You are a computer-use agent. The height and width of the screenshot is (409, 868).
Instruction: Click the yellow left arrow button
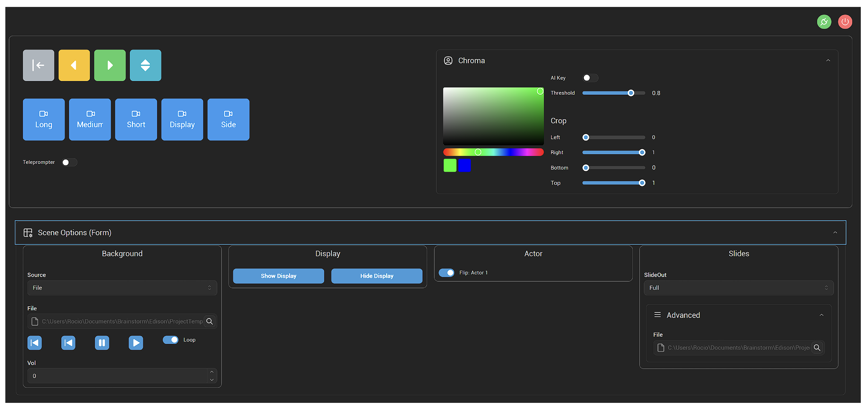tap(74, 65)
